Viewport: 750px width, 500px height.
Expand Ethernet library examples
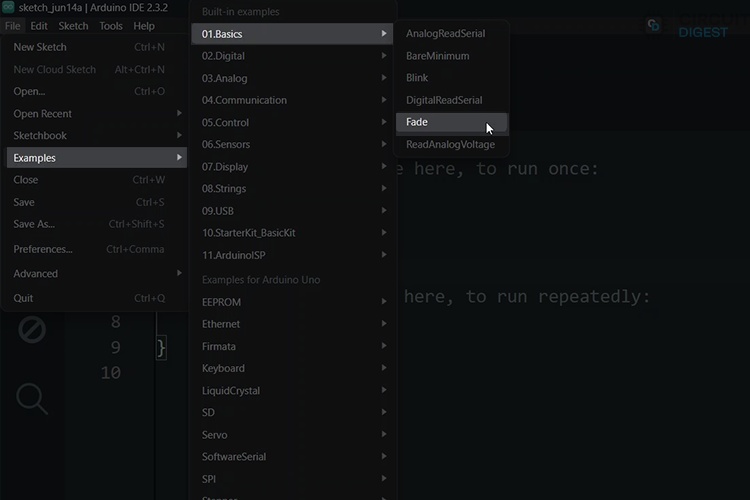click(x=292, y=324)
